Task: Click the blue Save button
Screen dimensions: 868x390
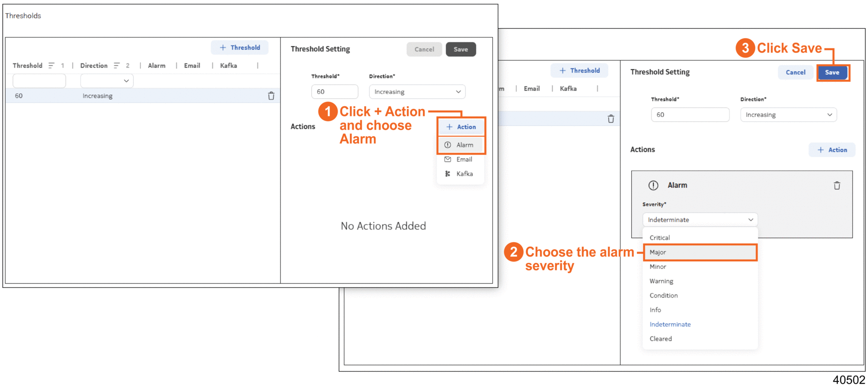Action: point(832,73)
